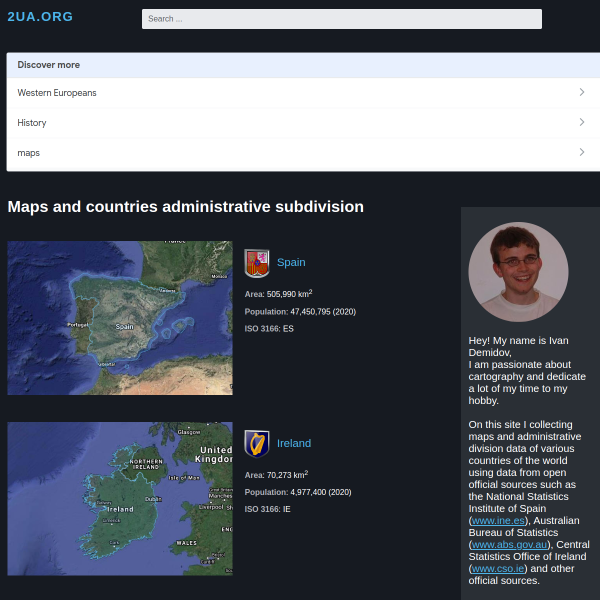Visit the www.abs.gov.au link
The width and height of the screenshot is (600, 600).
pyautogui.click(x=509, y=545)
